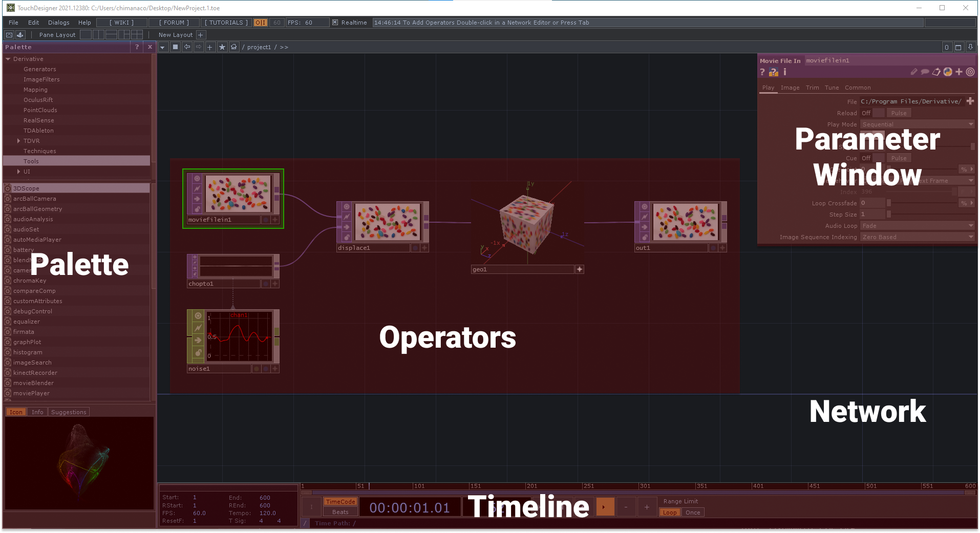Switch to the Trim parameter tab
The height and width of the screenshot is (533, 980).
(x=812, y=88)
